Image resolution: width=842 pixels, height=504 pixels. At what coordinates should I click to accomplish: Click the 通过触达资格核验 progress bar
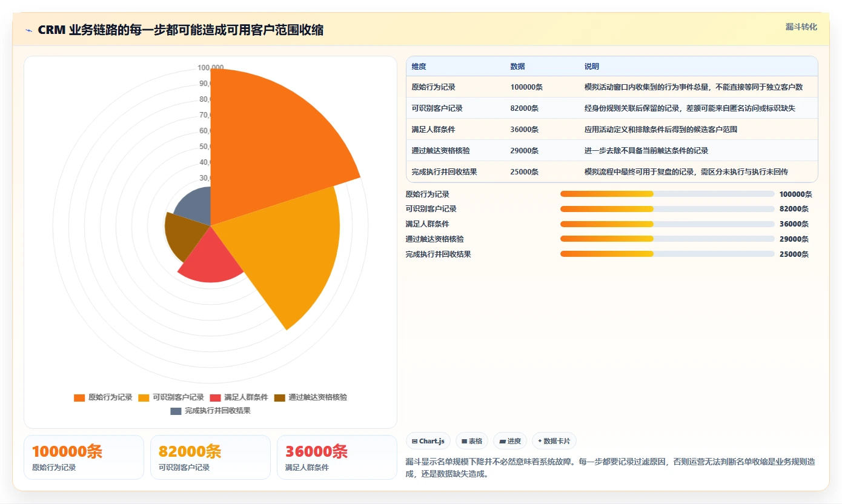667,239
